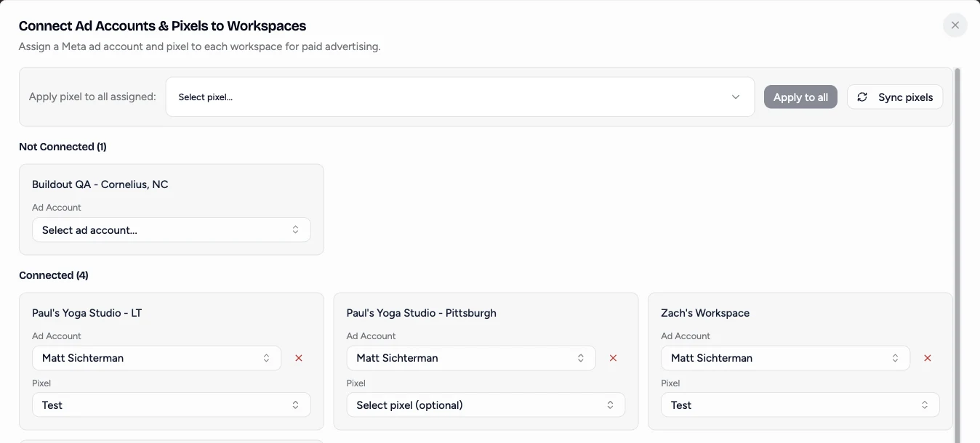Open Pixel dropdown for Zach's Workspace

800,405
